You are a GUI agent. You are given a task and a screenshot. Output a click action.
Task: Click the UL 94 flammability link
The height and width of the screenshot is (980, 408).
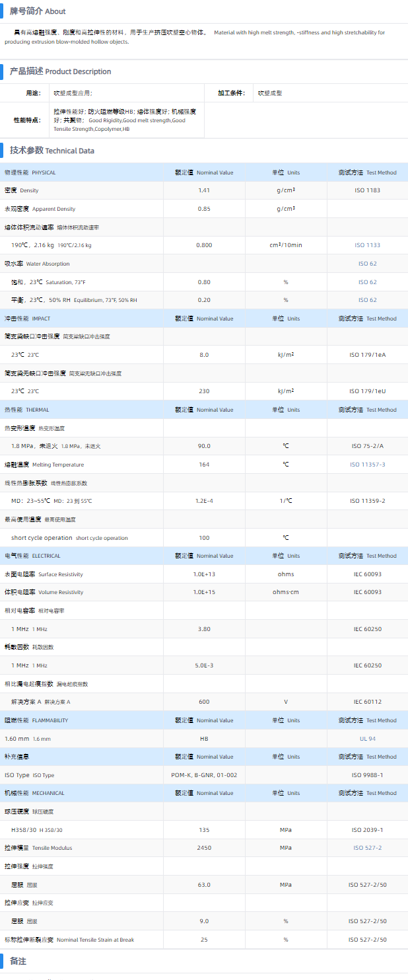[367, 739]
